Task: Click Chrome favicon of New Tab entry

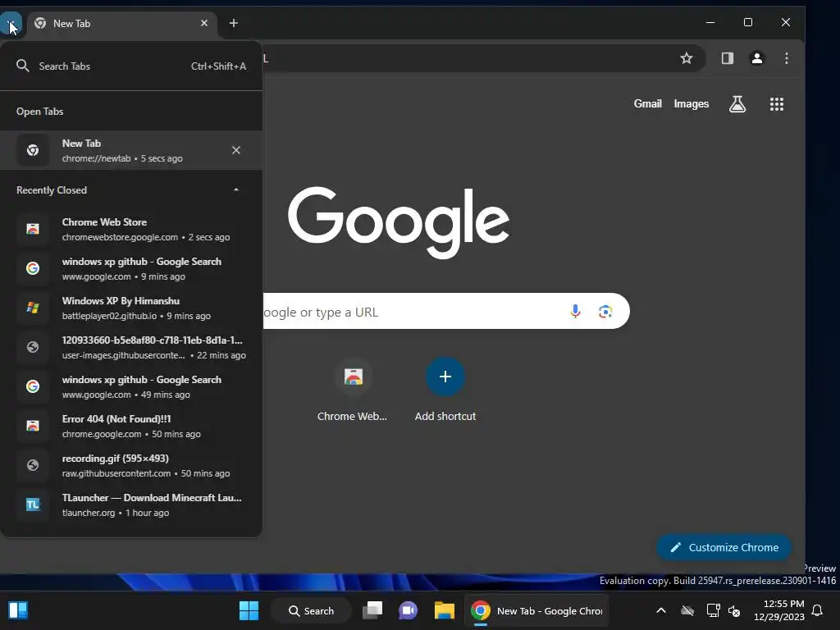Action: point(33,151)
